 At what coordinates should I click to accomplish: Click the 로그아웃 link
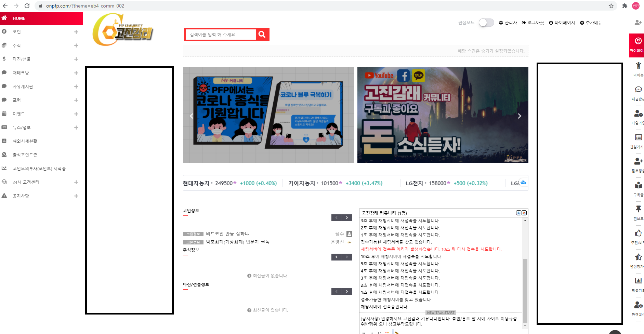pos(533,23)
